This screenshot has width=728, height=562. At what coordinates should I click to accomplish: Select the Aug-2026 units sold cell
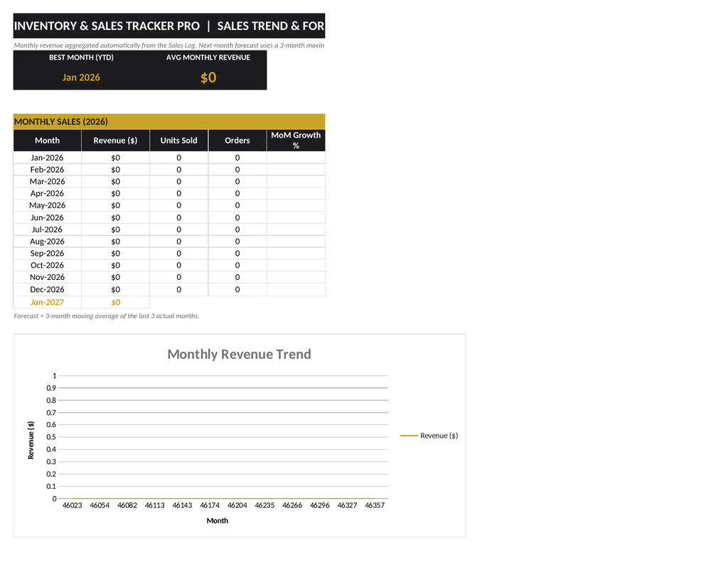pos(178,242)
